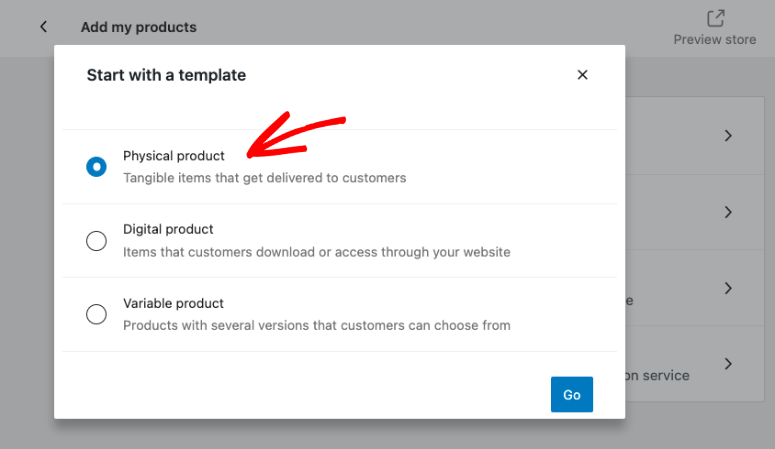Click the 'Items that customers download' description
The width and height of the screenshot is (775, 449).
pyautogui.click(x=316, y=252)
